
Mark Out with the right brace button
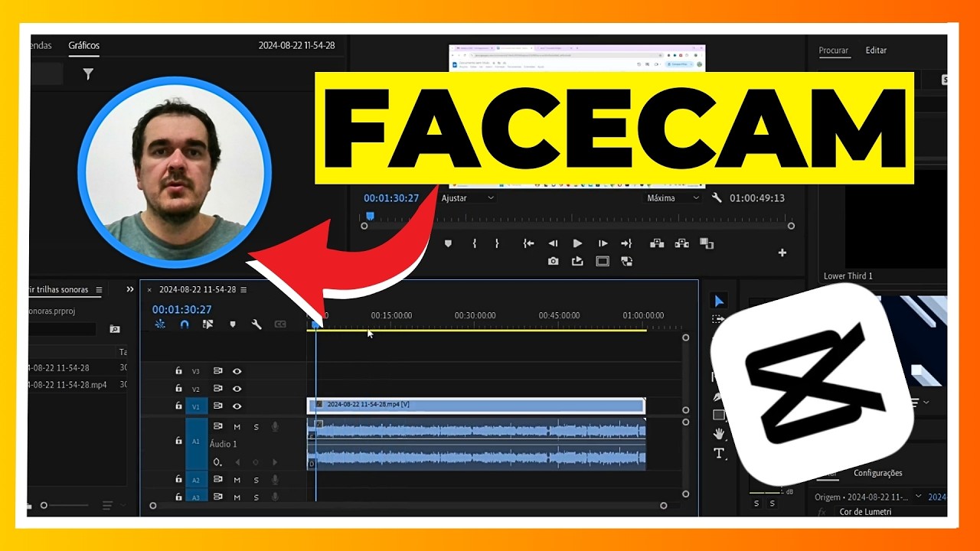pyautogui.click(x=497, y=243)
